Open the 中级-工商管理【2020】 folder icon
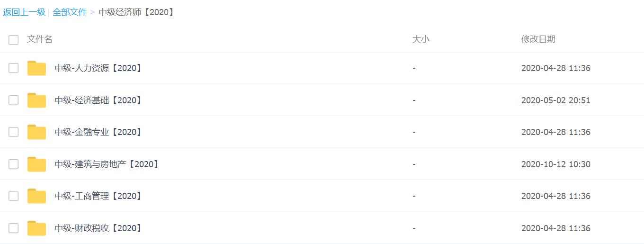This screenshot has width=644, height=244. (x=36, y=196)
